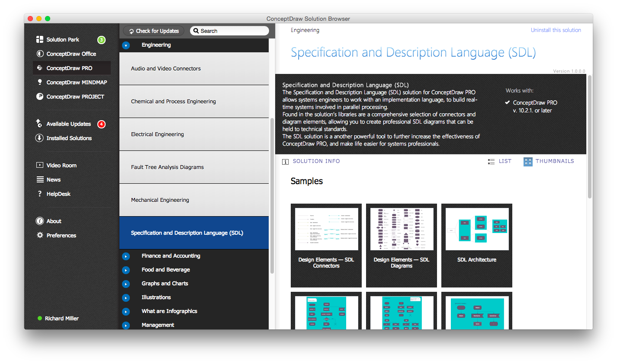This screenshot has height=364, width=617.
Task: Select Audio and Video Connectors solution
Action: point(194,69)
